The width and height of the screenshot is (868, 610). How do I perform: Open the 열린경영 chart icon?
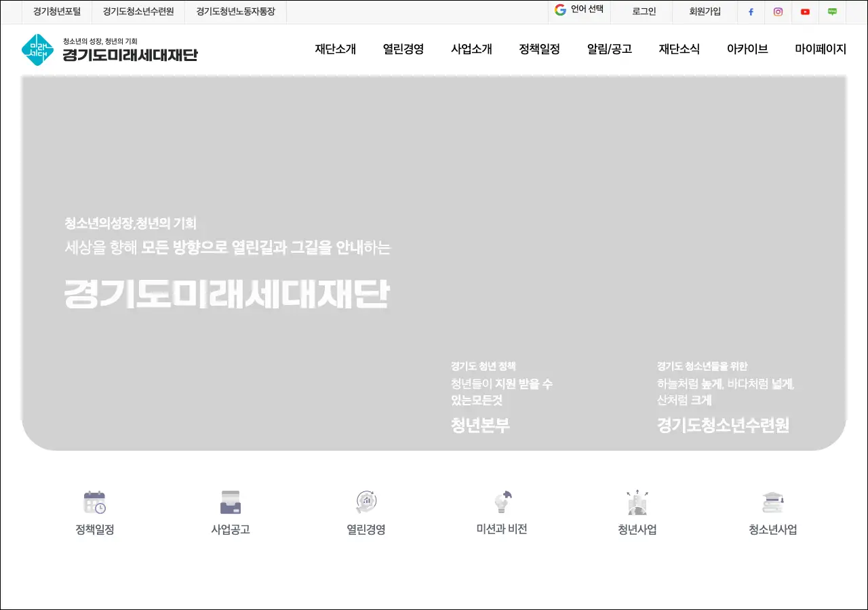(x=366, y=503)
